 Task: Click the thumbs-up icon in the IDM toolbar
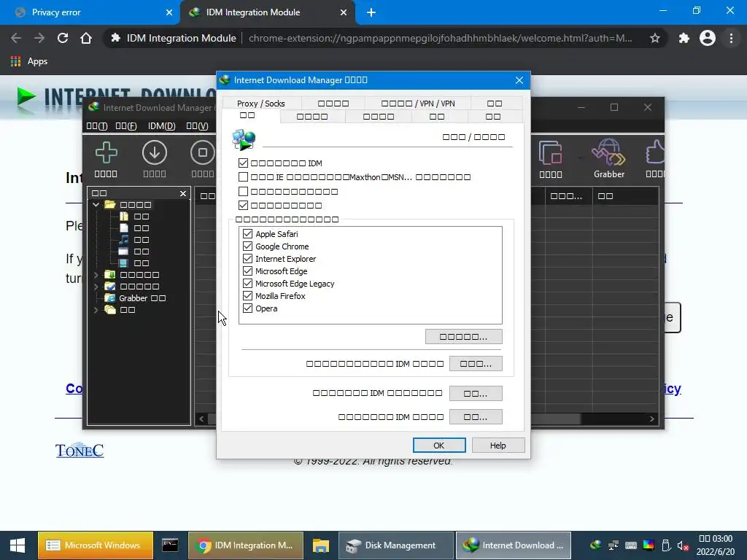(656, 153)
